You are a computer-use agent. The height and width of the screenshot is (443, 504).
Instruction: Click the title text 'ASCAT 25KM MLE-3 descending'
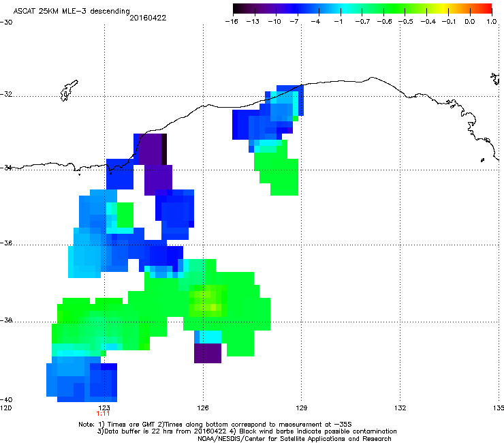[x=72, y=11]
